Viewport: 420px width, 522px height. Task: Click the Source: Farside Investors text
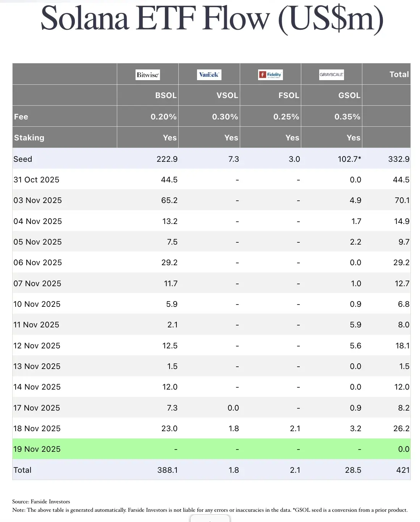point(41,501)
